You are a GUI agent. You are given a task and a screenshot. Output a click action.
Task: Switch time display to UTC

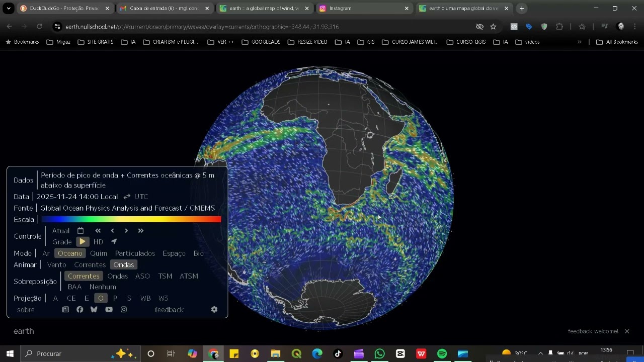coord(141,197)
